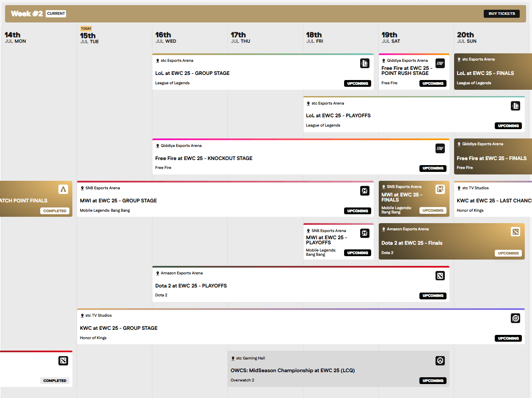Open the MWI at EWC 25 - FINALS title
Viewport: 532px width, 398px height.
402,197
